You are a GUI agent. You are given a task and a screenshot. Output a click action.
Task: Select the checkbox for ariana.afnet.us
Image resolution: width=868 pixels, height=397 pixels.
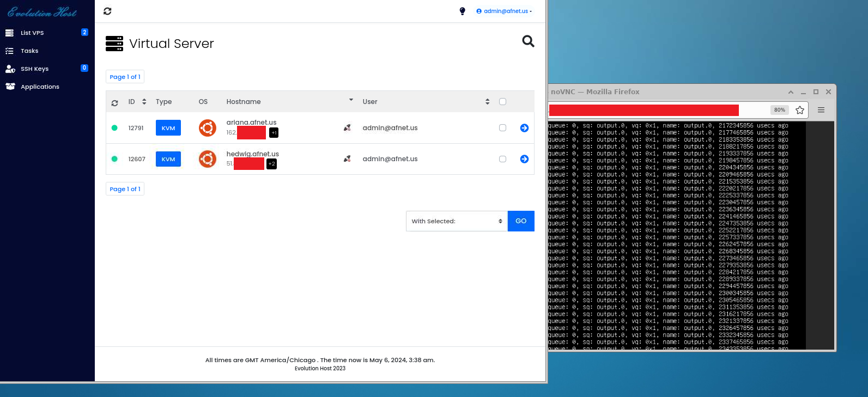(x=502, y=128)
